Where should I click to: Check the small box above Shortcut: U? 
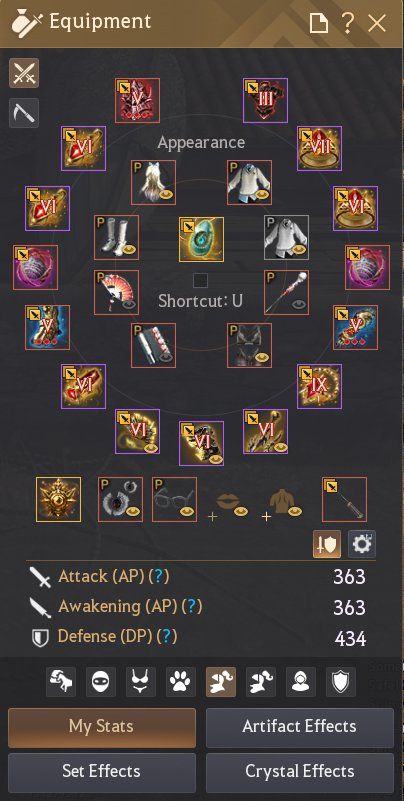(x=200, y=280)
